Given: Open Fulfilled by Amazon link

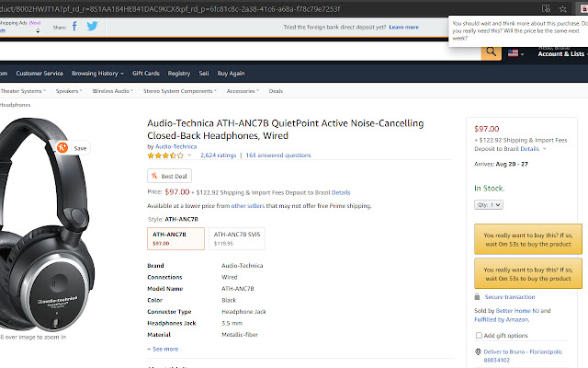Looking at the screenshot, I should point(502,319).
